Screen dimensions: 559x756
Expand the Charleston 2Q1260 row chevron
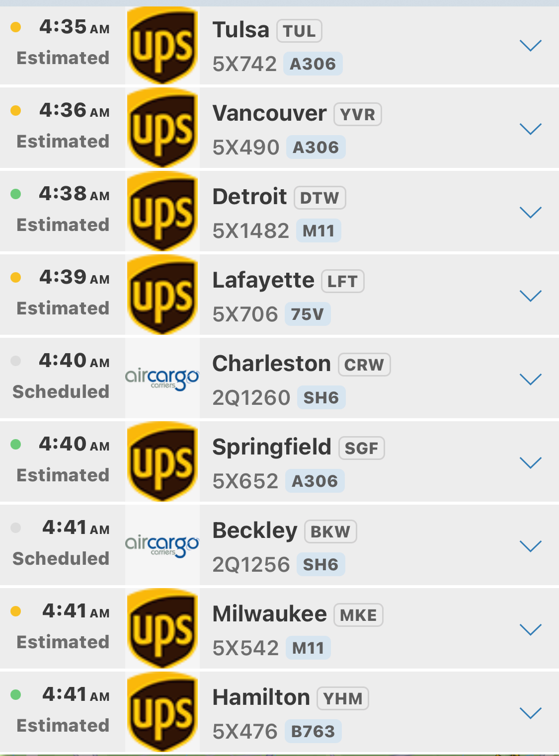point(530,379)
